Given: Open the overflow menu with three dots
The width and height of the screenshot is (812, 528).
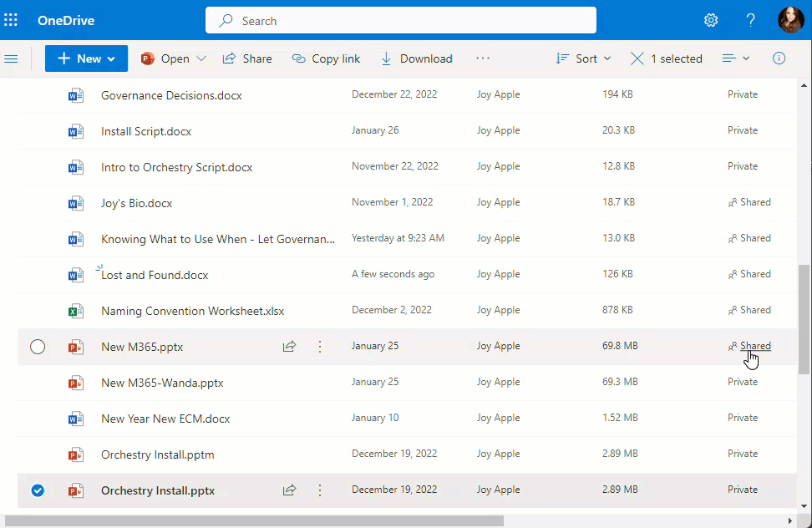Looking at the screenshot, I should click(x=483, y=58).
